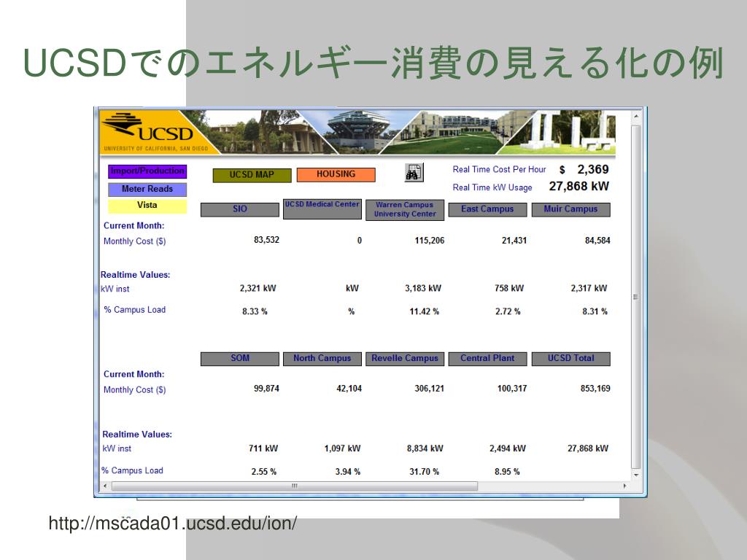This screenshot has height=560, width=747.
Task: Select UCSD Medical Center header
Action: pos(322,209)
